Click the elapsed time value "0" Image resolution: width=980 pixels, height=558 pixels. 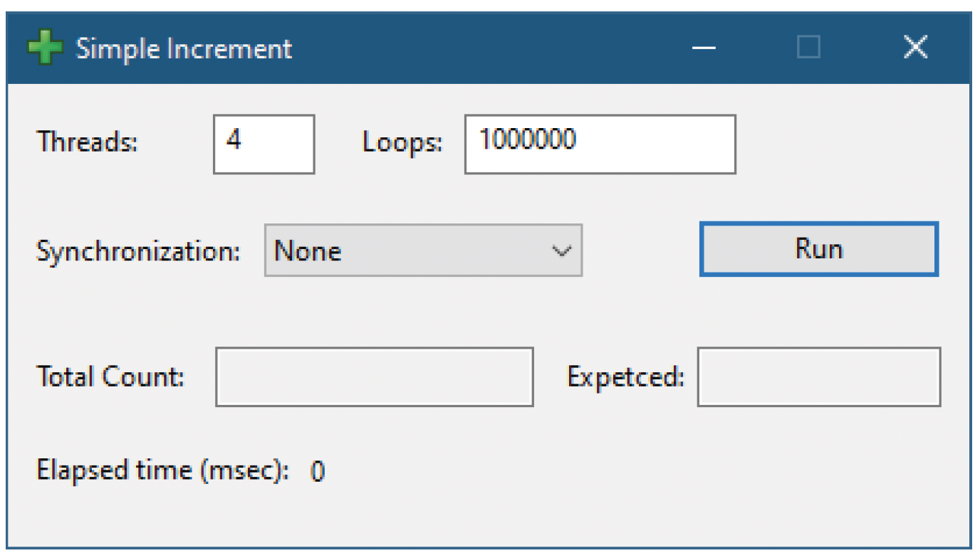[x=318, y=472]
